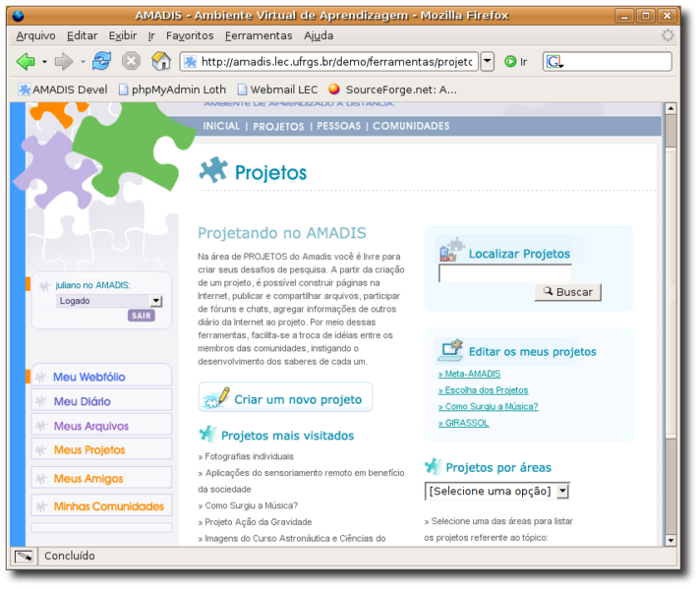Go to the COMUNIDADES navigation tab
The height and width of the screenshot is (589, 700).
(411, 126)
